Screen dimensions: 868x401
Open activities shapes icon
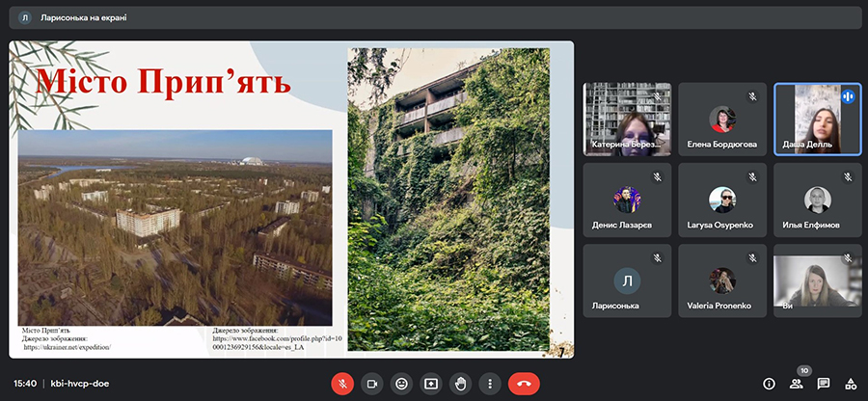coord(851,384)
